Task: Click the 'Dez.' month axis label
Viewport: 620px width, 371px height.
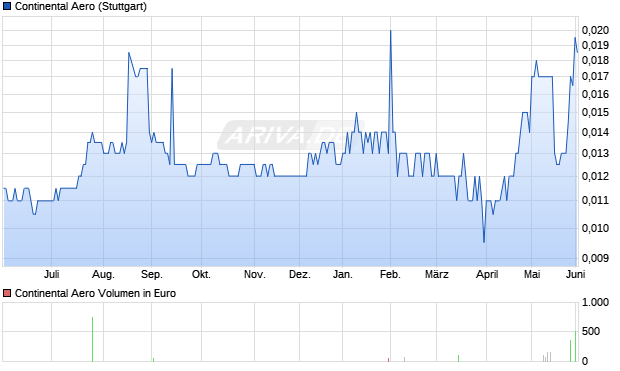Action: tap(300, 274)
